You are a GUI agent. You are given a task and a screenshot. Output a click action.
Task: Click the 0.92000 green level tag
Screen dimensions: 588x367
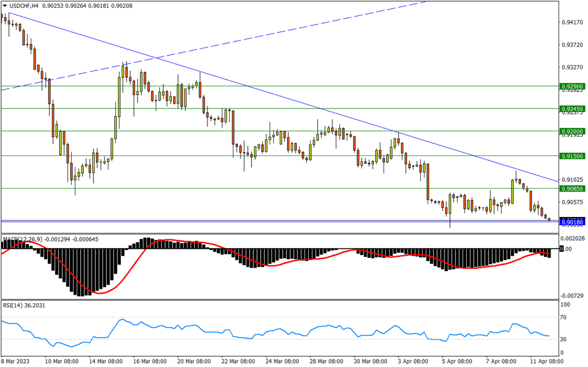coord(571,131)
